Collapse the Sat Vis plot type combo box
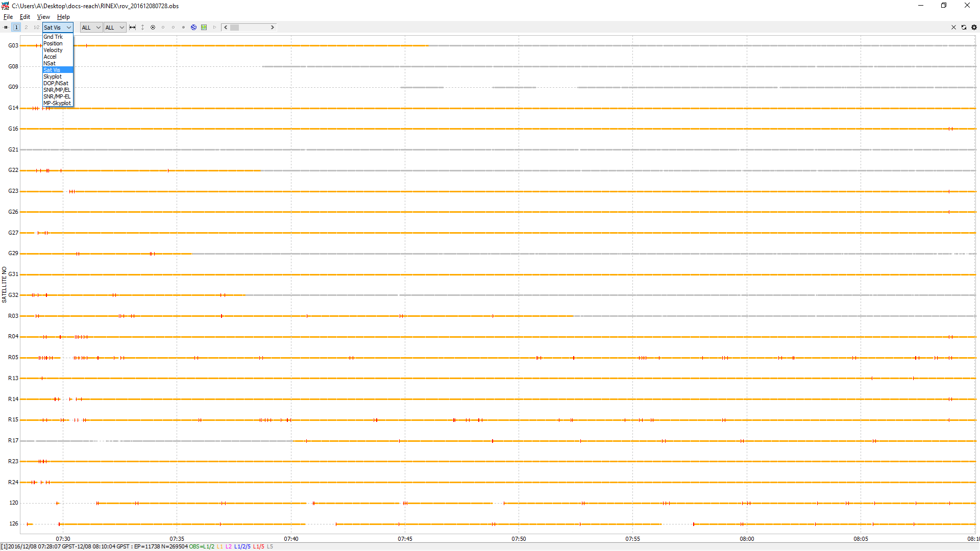This screenshot has height=551, width=980. (58, 28)
